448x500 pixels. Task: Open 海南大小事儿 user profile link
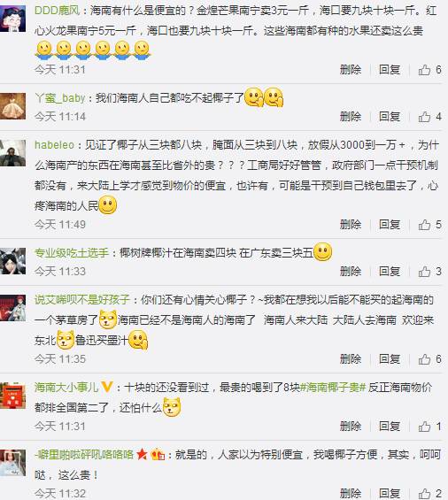[x=66, y=388]
